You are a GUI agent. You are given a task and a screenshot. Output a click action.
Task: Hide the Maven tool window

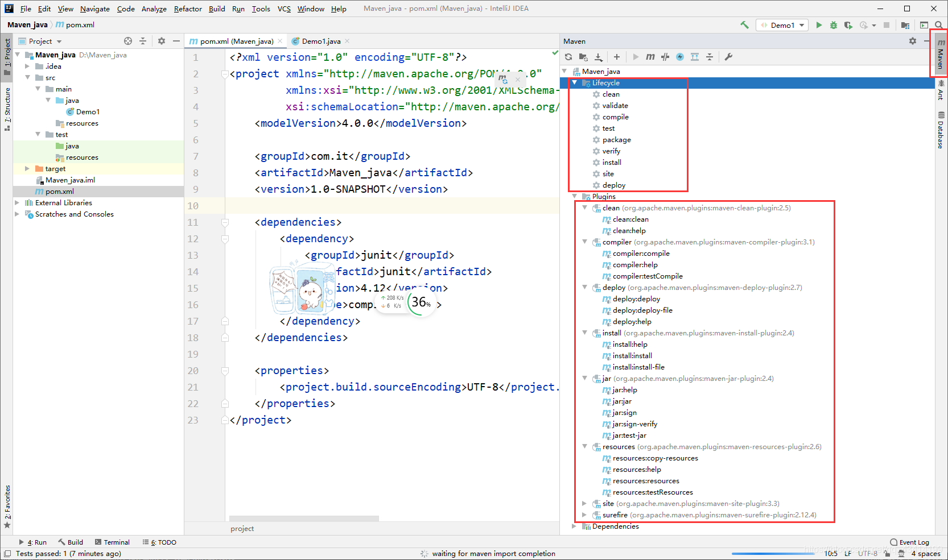[x=928, y=41]
